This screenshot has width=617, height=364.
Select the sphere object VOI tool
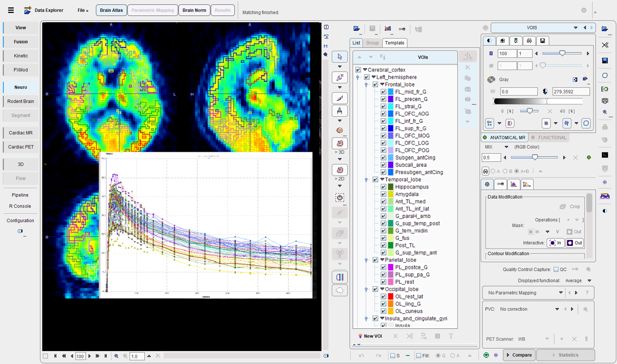[339, 130]
